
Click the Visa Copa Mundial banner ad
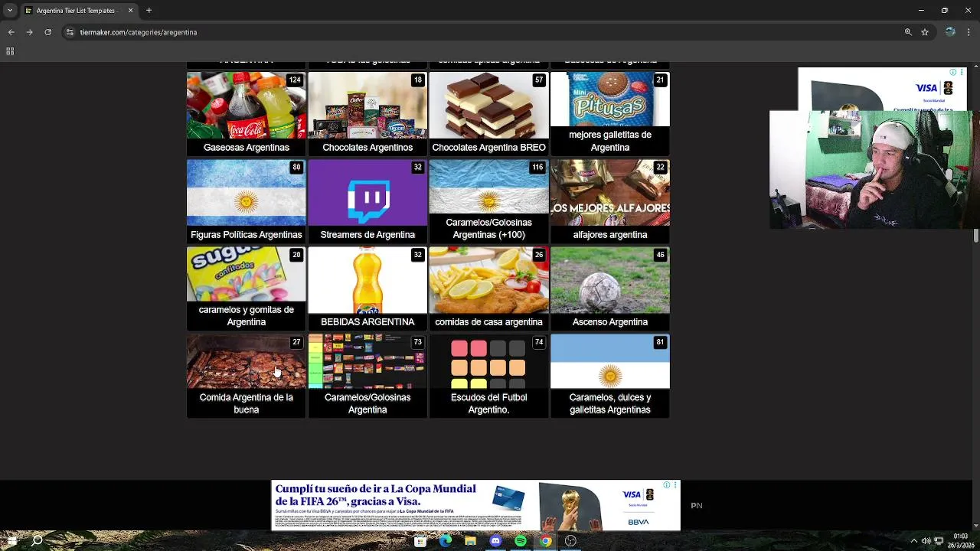click(x=475, y=505)
